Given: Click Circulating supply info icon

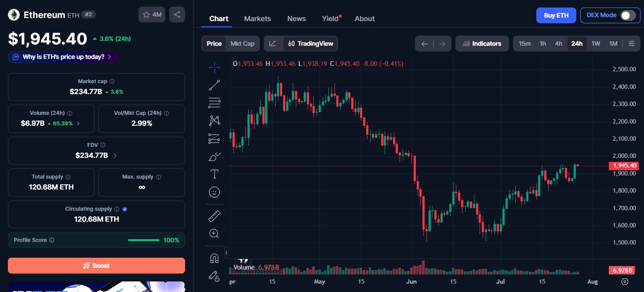Looking at the screenshot, I should click(x=116, y=209).
